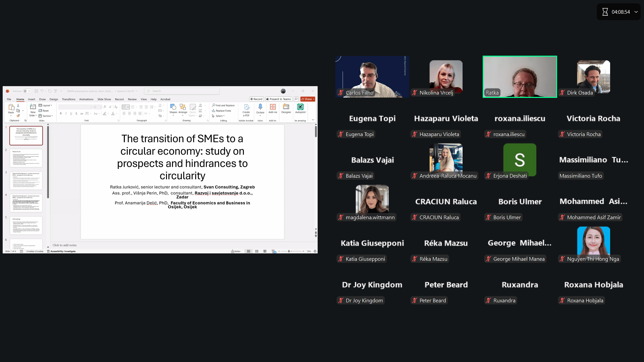Open the Slide Show ribbon tab
This screenshot has width=644, height=362.
(x=104, y=100)
